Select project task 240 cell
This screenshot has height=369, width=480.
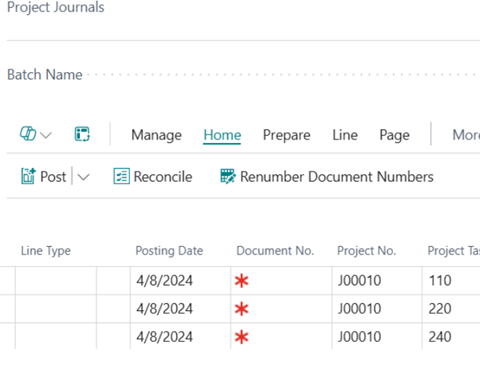coord(451,337)
